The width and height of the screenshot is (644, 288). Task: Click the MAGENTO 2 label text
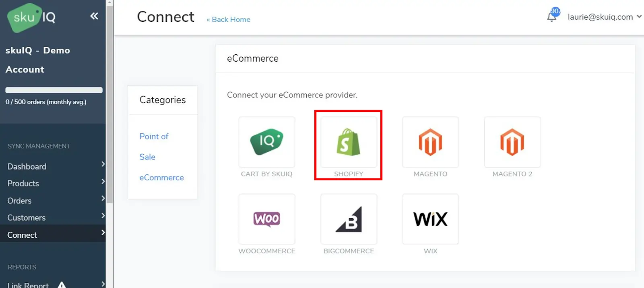[512, 174]
